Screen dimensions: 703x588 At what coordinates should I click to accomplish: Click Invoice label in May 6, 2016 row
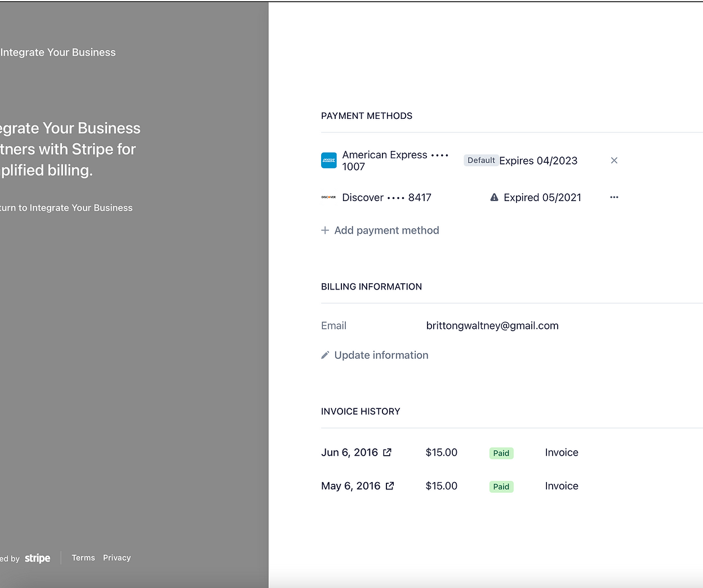(562, 486)
